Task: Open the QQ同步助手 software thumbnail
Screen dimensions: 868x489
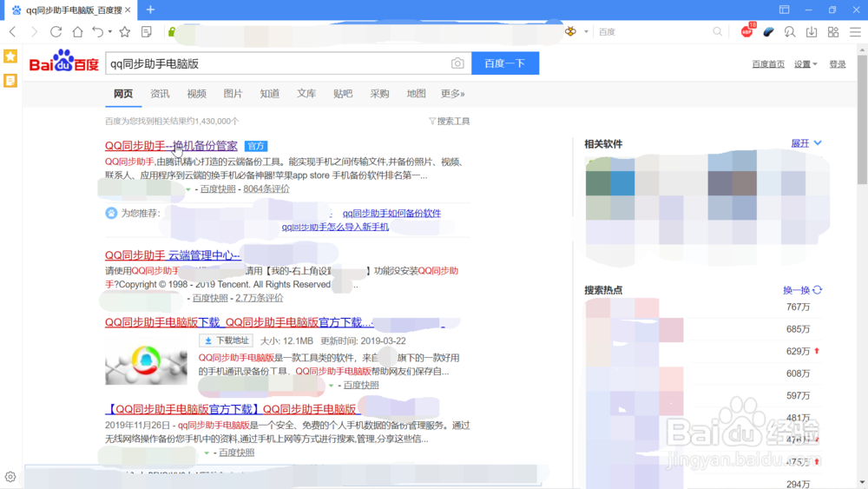Action: coord(146,363)
